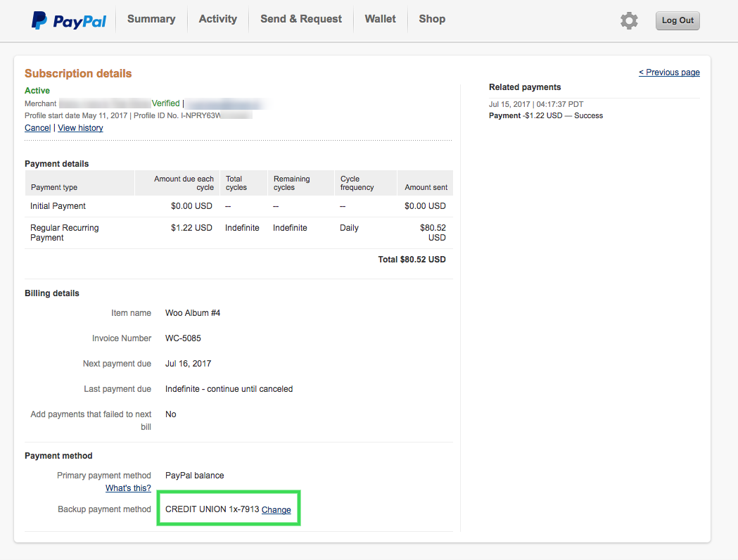Select CREDIT UNION 1x-7913 text
Image resolution: width=738 pixels, height=560 pixels.
tap(212, 509)
